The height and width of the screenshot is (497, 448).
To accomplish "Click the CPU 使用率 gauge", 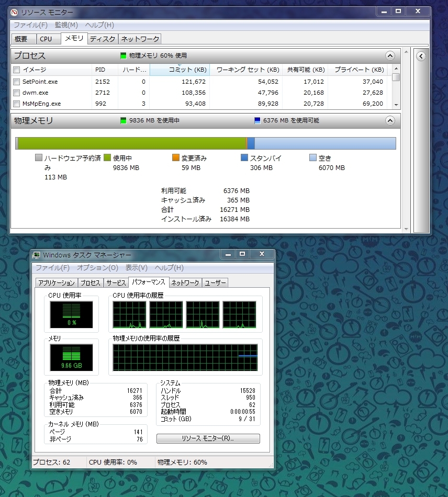I will 71,314.
